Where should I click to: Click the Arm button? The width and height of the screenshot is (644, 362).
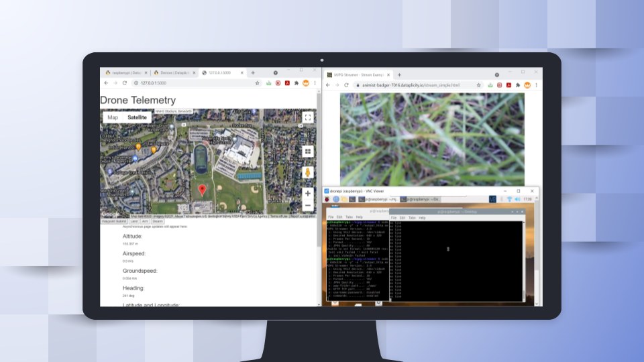click(145, 221)
